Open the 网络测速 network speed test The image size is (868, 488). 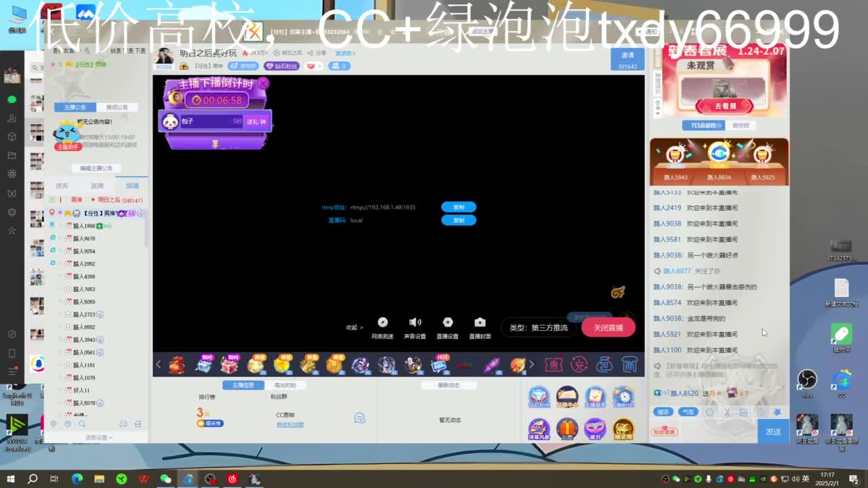coord(382,328)
